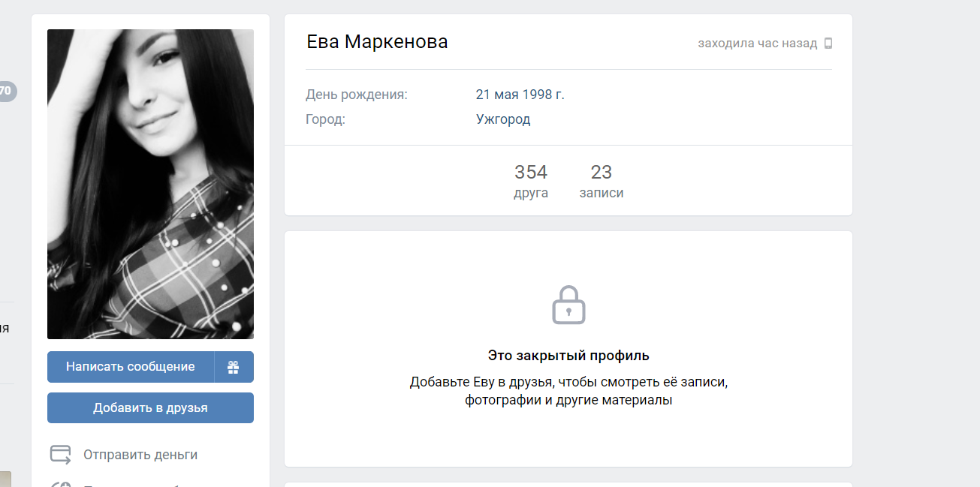Click the cut-off icon below Отправить деньги
This screenshot has width=980, height=487.
pos(61,483)
